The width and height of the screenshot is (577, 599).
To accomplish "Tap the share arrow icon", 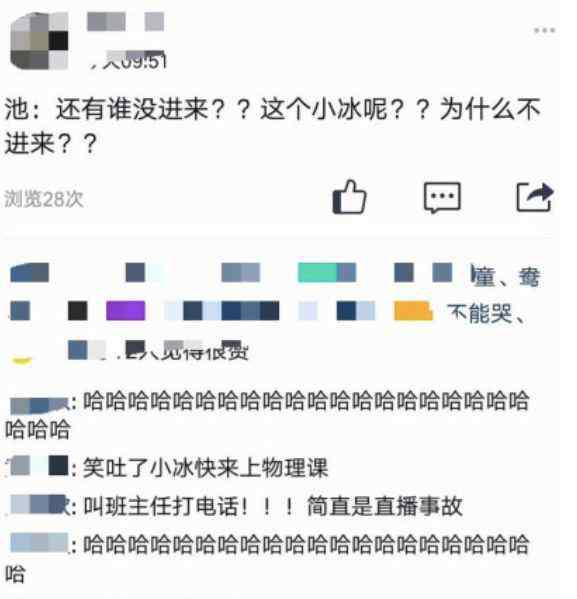I will tap(535, 197).
